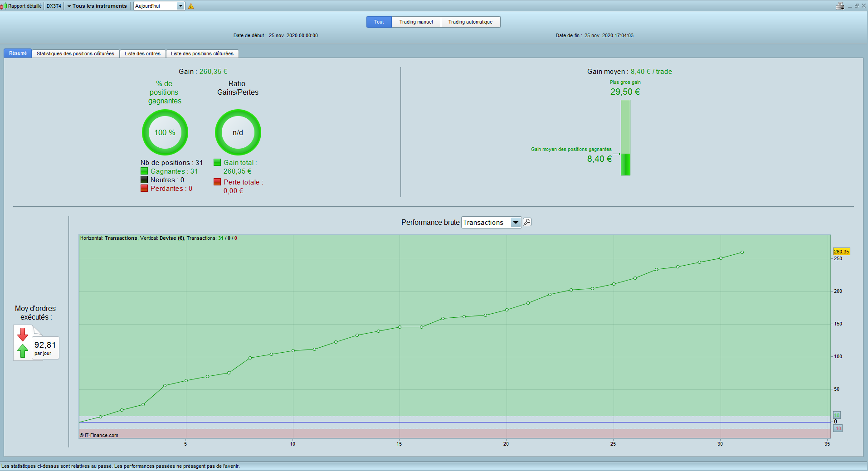
Task: Click the n/d Ratio Gains/Pertes gauge
Action: point(238,132)
